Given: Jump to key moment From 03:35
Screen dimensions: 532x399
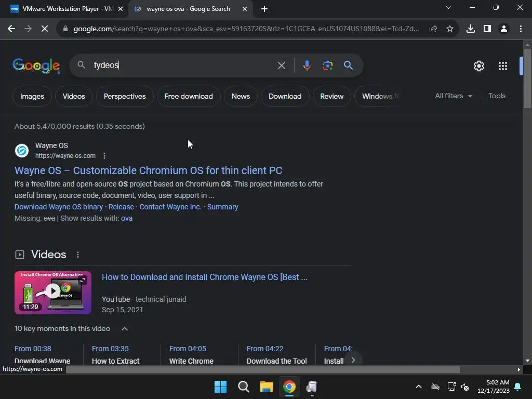Looking at the screenshot, I should [110, 349].
